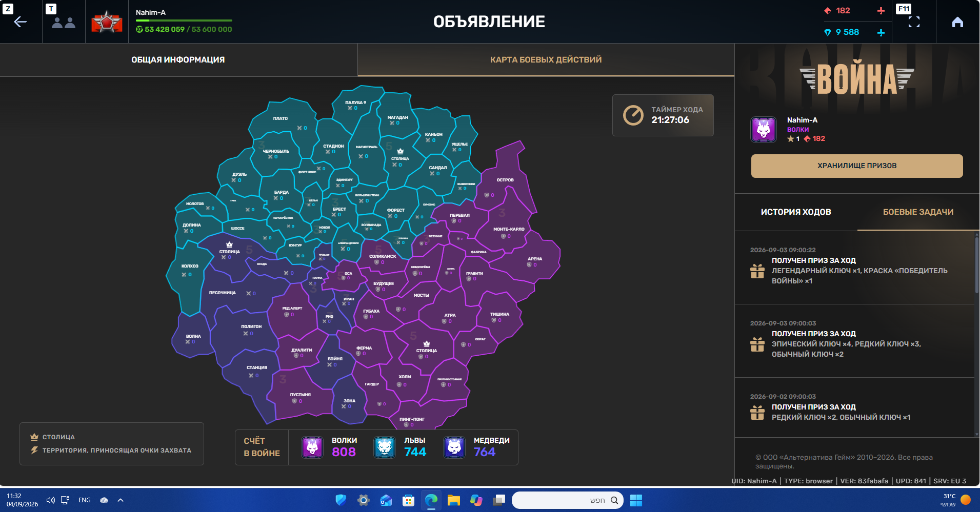Select the Ферма territory

tap(364, 348)
